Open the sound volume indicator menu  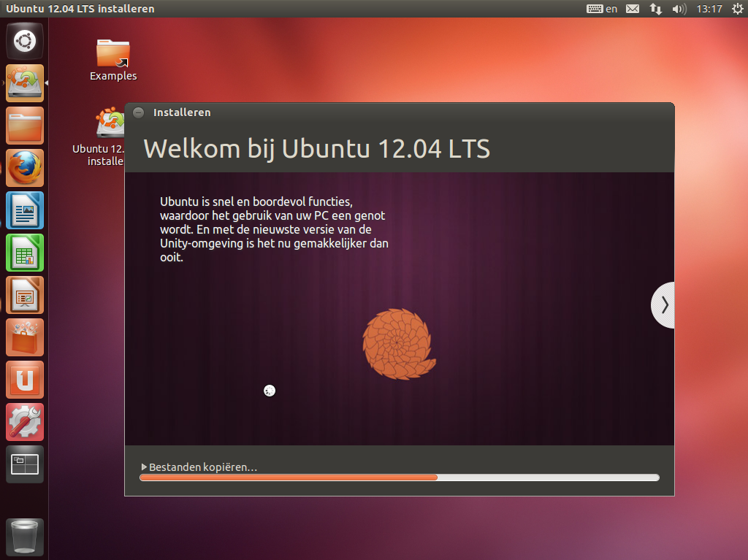coord(679,9)
